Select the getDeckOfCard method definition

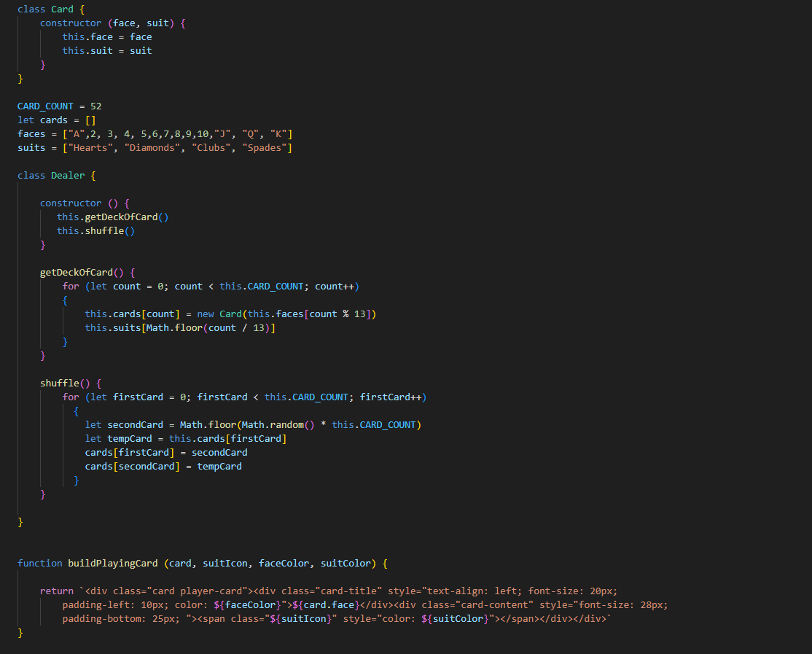point(76,272)
